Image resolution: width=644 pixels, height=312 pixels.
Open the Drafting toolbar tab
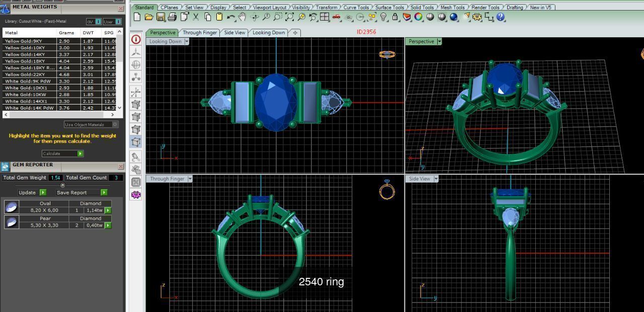click(x=515, y=8)
